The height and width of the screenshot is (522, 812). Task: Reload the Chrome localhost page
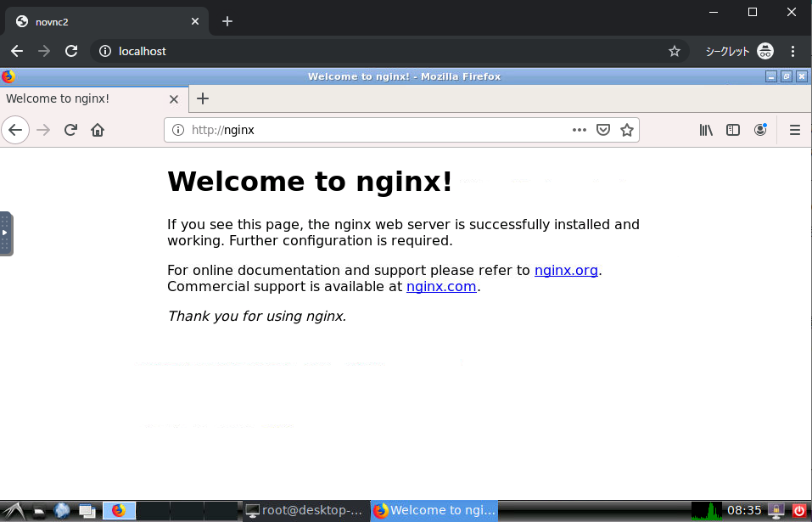(x=71, y=51)
